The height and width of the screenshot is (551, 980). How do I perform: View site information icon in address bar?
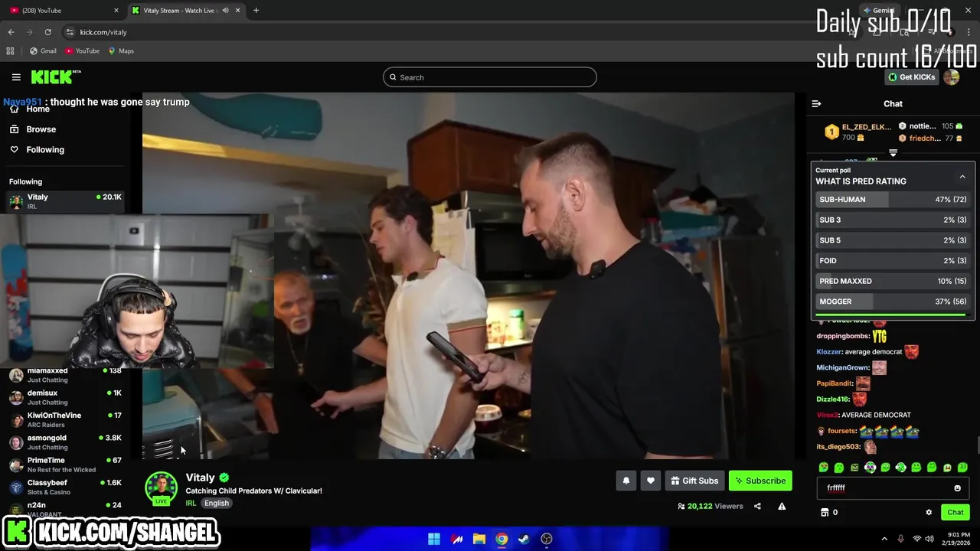[70, 32]
